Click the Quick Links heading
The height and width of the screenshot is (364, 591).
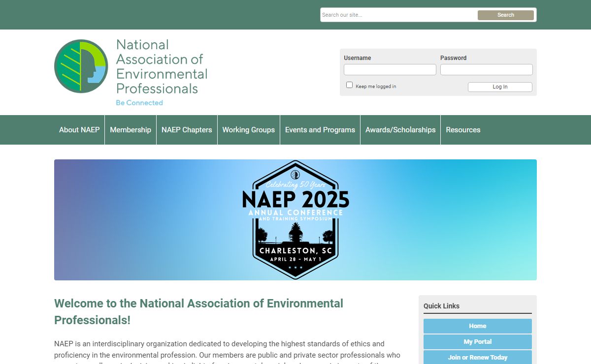coord(441,306)
